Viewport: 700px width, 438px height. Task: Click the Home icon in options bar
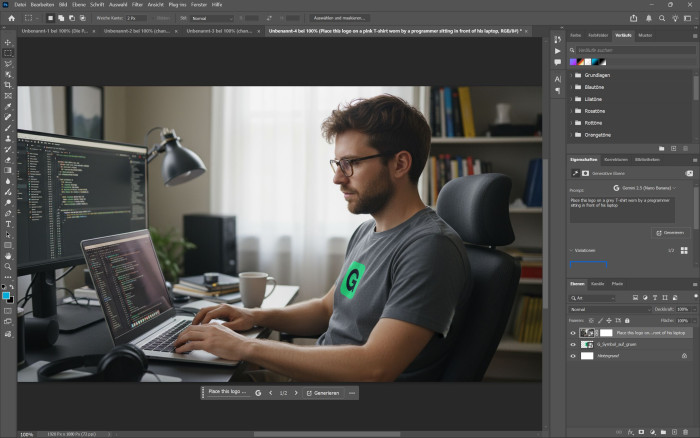[12, 18]
